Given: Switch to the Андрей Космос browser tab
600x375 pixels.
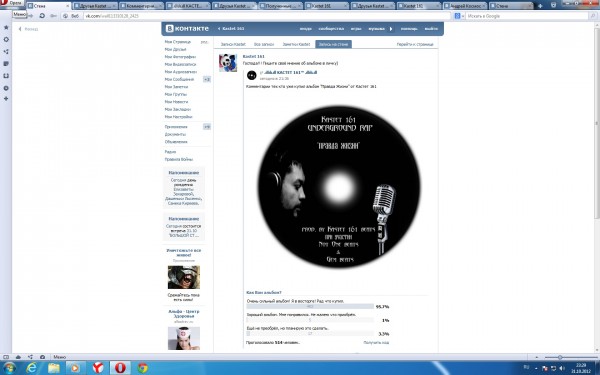Looking at the screenshot, I should coord(465,6).
